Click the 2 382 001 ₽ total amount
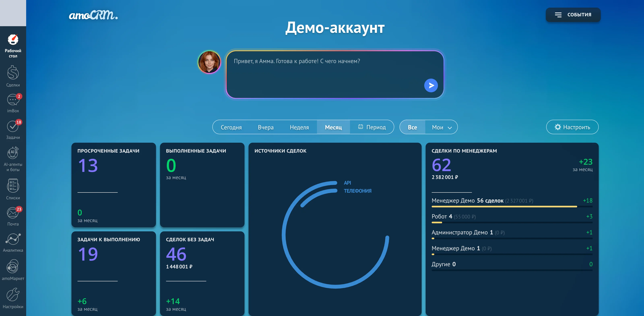The width and height of the screenshot is (644, 316). pos(445,177)
